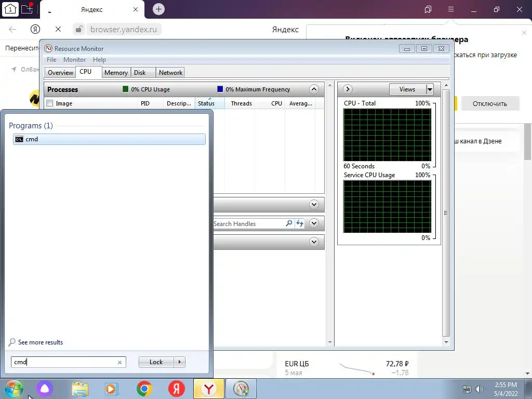Refresh the handles search results
Screen dimensions: 532x399
[300, 223]
